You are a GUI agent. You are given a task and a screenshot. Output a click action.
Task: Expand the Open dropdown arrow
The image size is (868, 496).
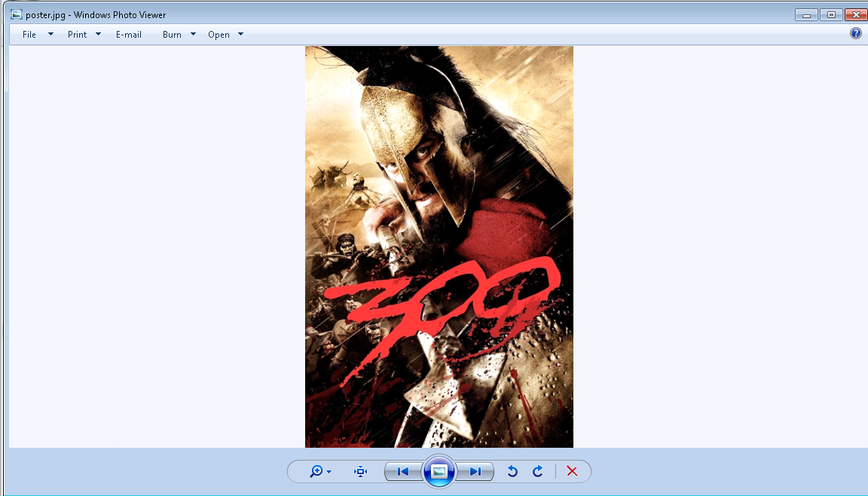(241, 35)
